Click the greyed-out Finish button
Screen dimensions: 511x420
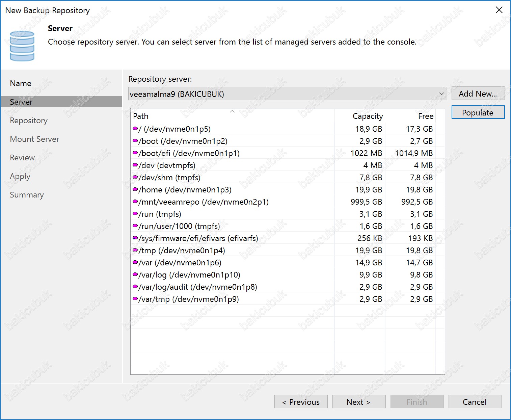[x=417, y=402]
